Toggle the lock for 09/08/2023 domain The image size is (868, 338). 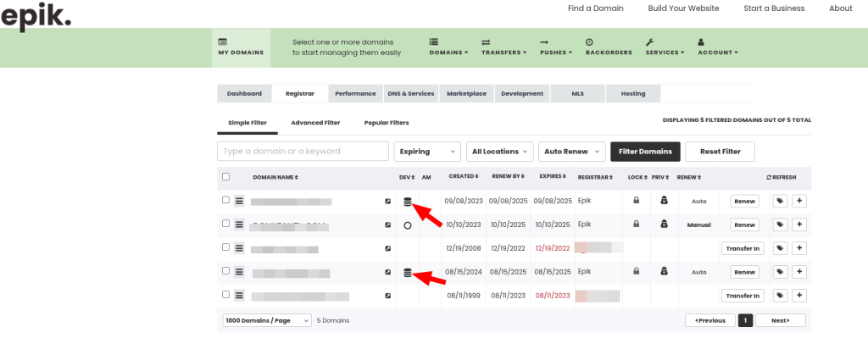(x=636, y=201)
